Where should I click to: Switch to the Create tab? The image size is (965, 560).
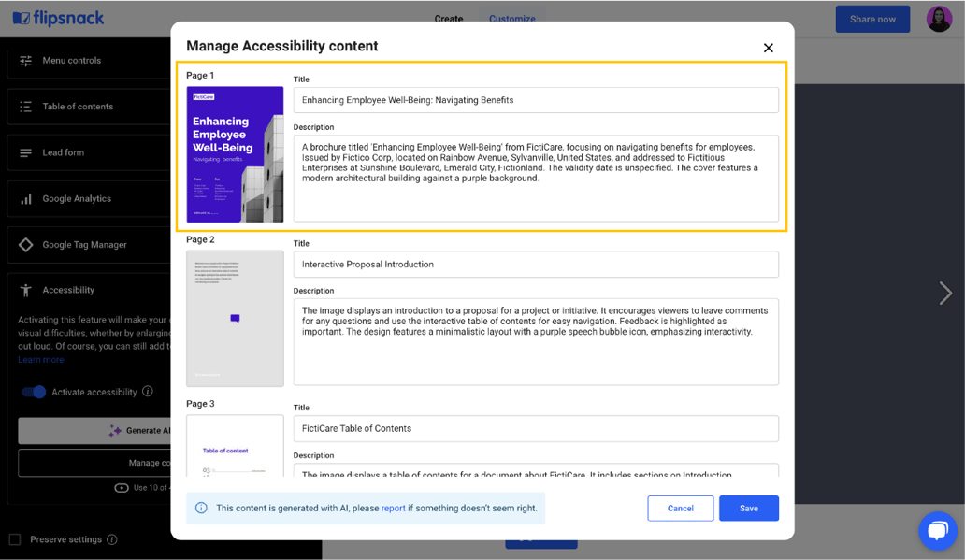pyautogui.click(x=448, y=19)
